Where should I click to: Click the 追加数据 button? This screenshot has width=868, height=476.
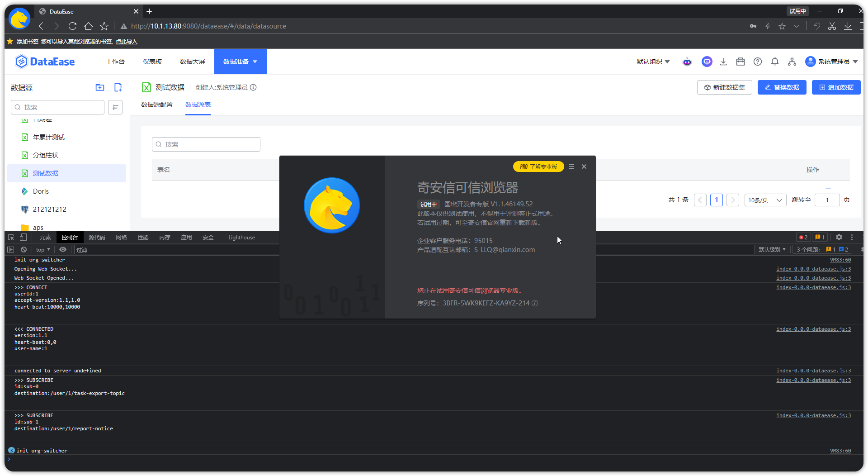point(836,87)
